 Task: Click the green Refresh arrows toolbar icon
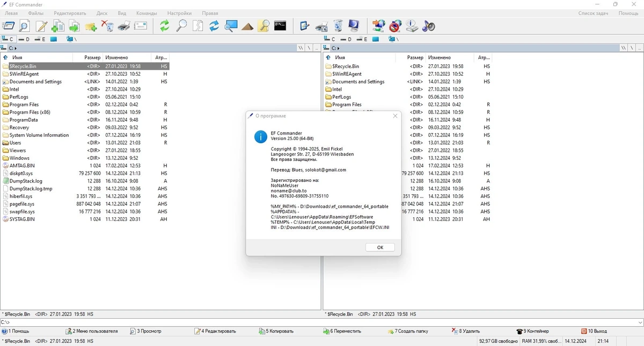pyautogui.click(x=165, y=26)
